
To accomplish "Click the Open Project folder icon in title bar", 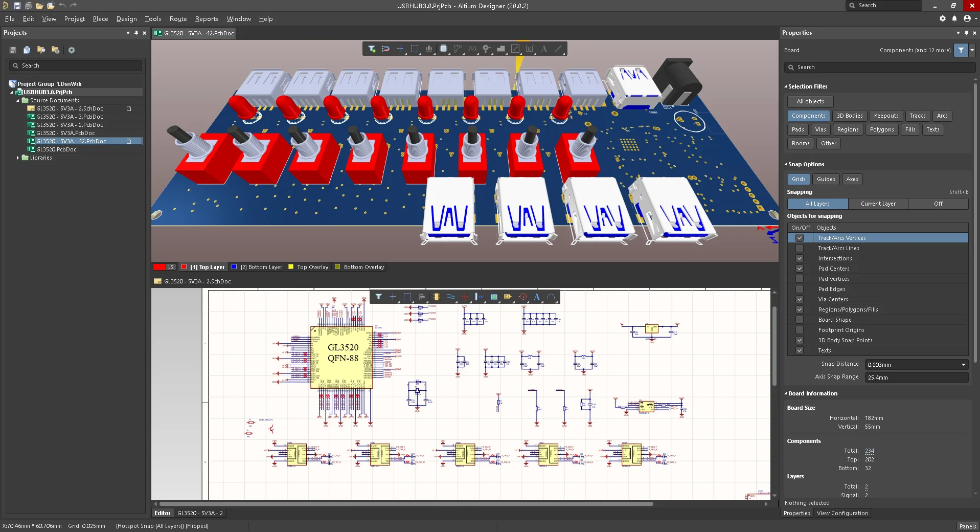I will click(51, 6).
